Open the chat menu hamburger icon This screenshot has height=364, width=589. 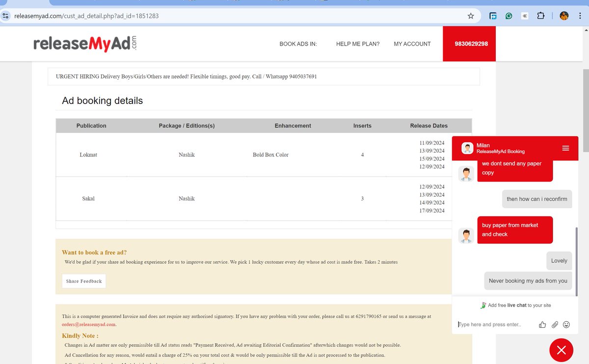565,148
